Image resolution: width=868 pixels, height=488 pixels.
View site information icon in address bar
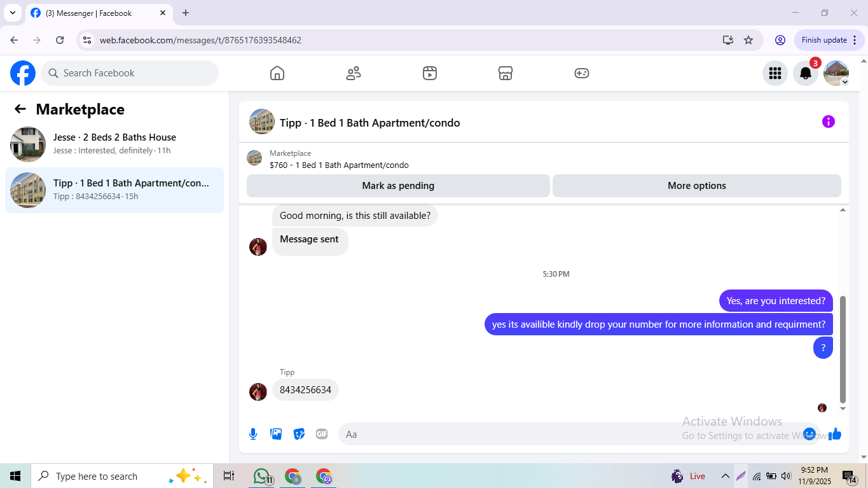pos(88,40)
